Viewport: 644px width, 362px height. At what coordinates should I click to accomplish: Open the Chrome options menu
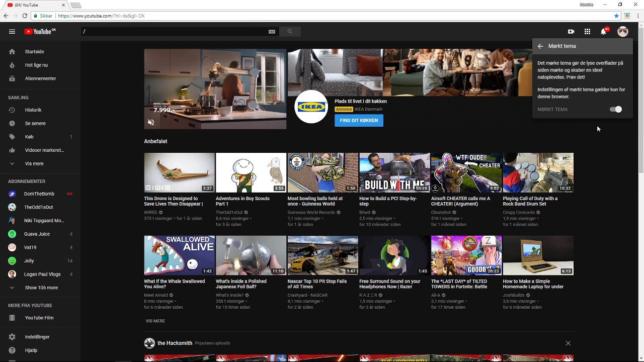click(637, 16)
